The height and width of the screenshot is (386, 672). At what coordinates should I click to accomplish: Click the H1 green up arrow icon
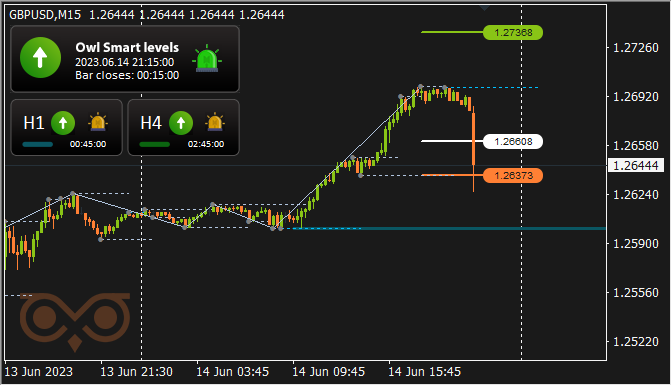63,123
